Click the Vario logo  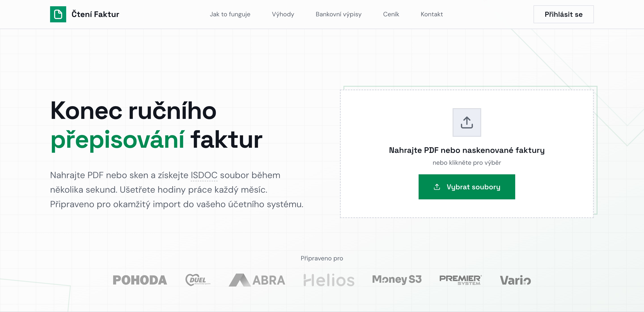(515, 280)
